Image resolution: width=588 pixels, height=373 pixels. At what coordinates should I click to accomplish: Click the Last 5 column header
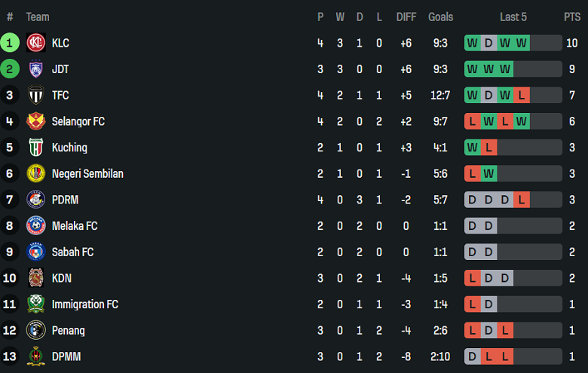click(513, 17)
